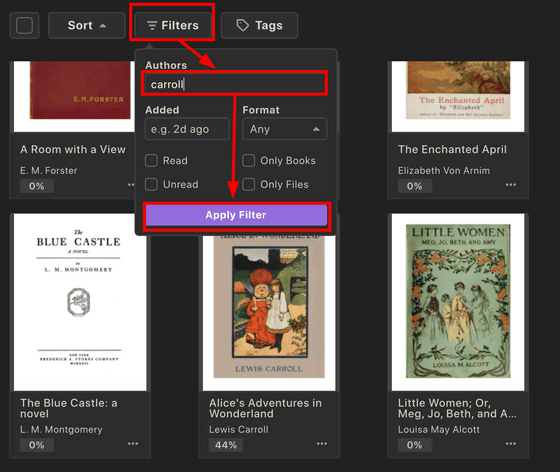Image resolution: width=560 pixels, height=472 pixels.
Task: Check the Only Files option
Action: point(249,185)
